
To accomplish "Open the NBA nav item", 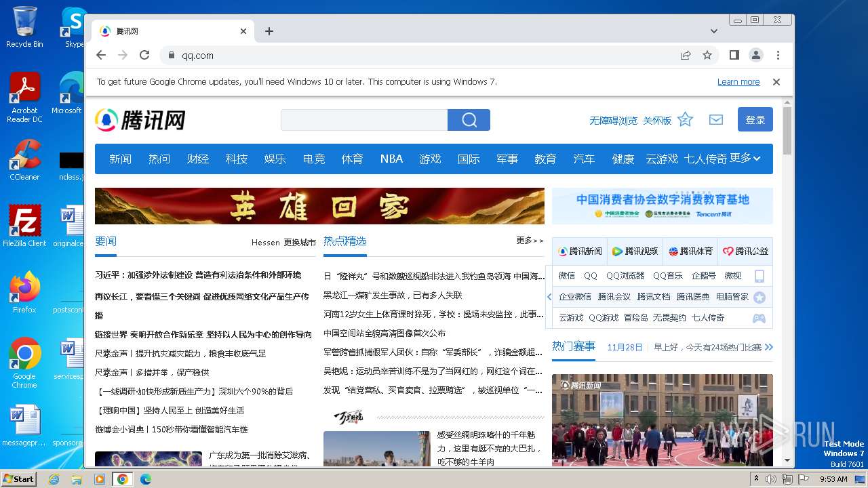I will click(391, 159).
